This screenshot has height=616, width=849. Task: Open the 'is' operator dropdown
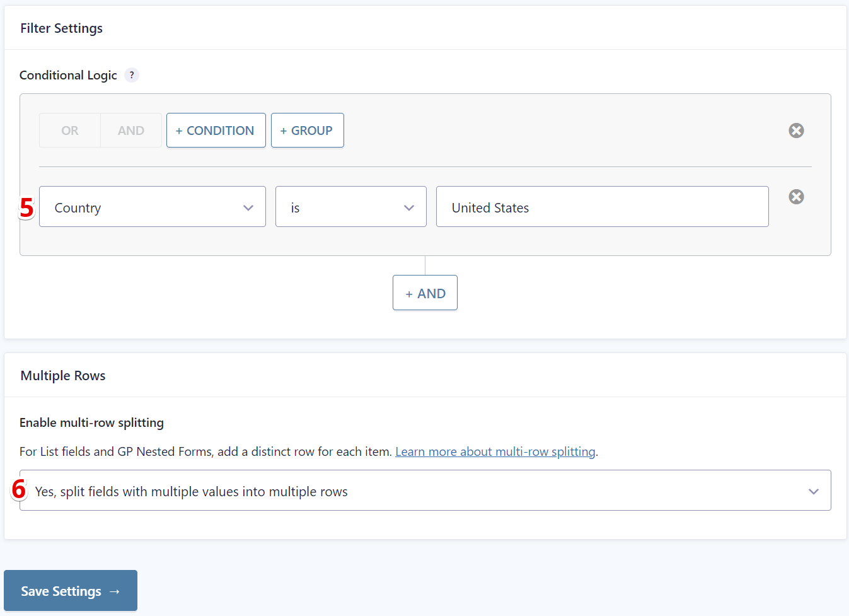[351, 207]
